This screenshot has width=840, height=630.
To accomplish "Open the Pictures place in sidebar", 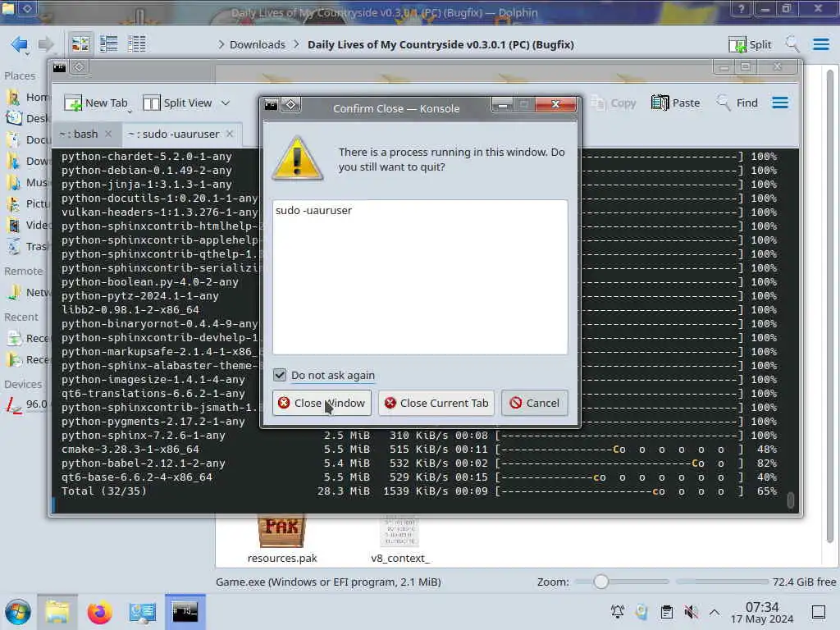I will click(27, 204).
